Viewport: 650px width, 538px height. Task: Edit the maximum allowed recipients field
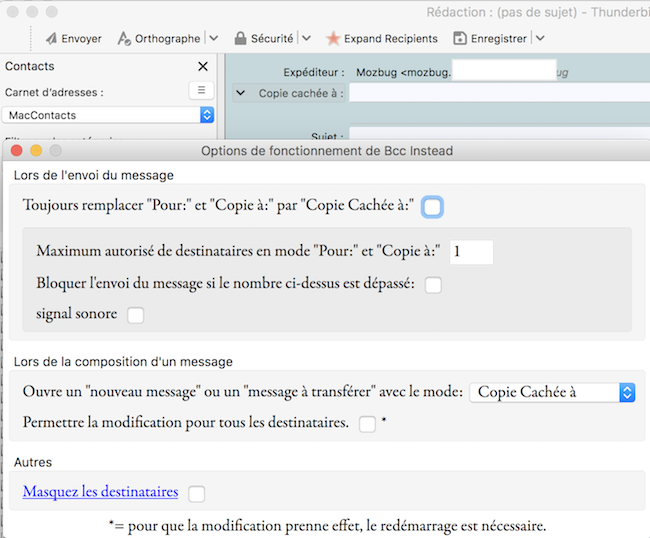coord(471,252)
